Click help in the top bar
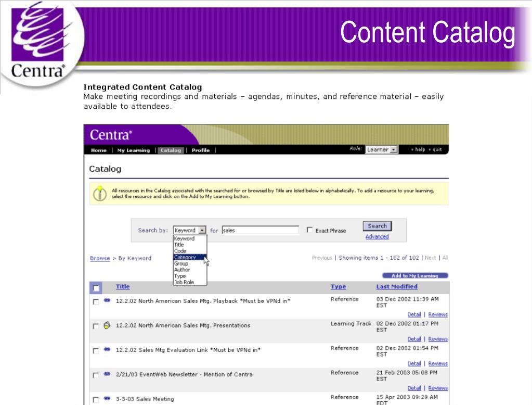The image size is (532, 405). point(420,149)
